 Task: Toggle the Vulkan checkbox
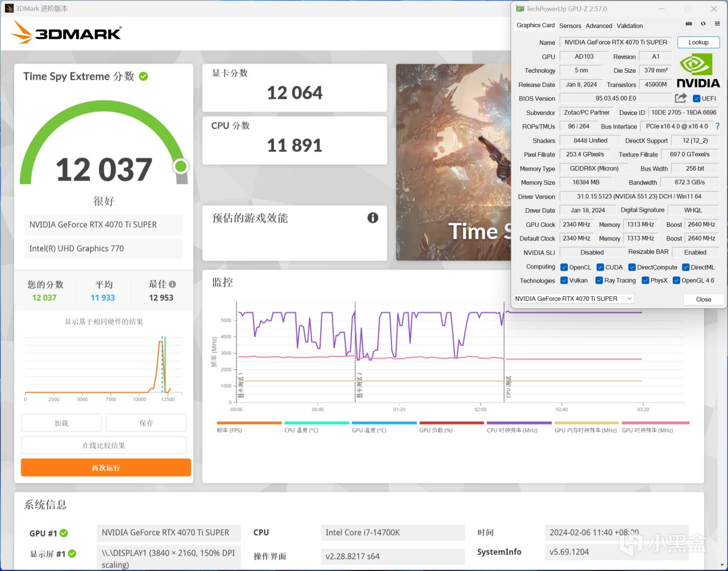[x=564, y=280]
